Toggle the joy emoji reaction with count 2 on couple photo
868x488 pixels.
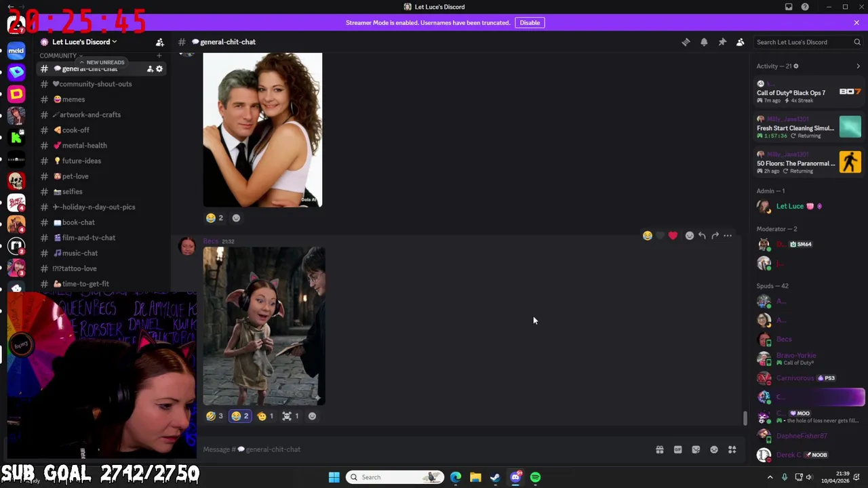pyautogui.click(x=214, y=218)
